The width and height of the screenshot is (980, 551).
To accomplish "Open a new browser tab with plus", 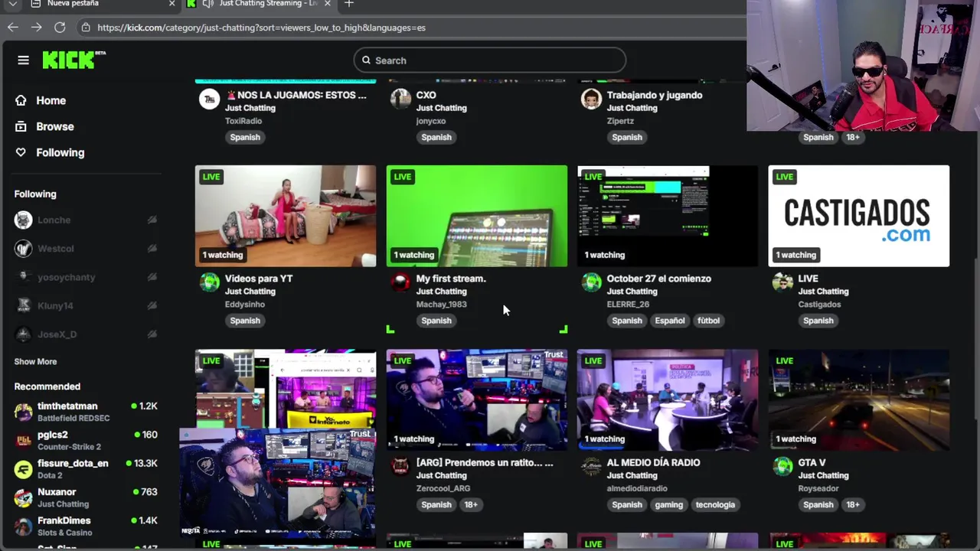I will [349, 4].
